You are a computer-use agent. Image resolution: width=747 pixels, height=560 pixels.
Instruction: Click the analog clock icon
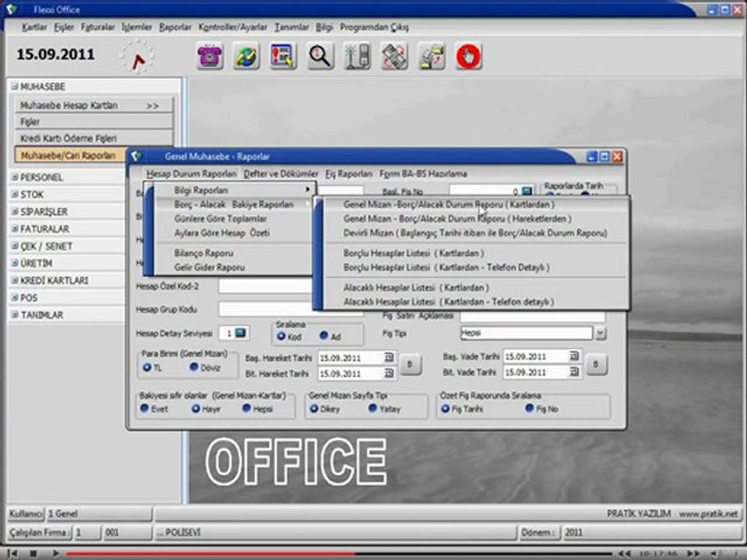click(137, 56)
